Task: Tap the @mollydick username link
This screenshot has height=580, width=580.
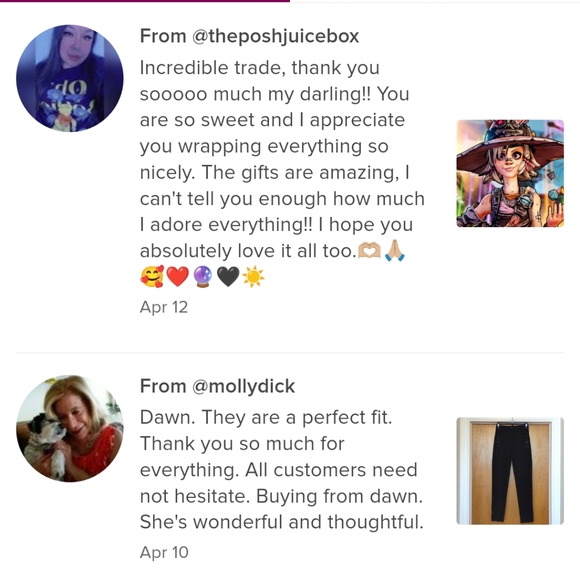Action: pyautogui.click(x=243, y=386)
